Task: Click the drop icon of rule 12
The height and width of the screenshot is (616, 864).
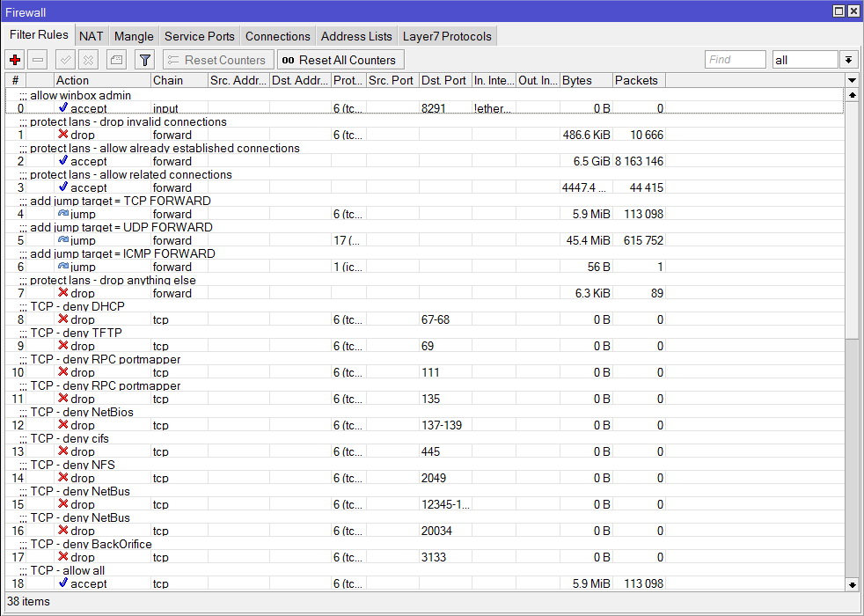Action: (x=63, y=425)
